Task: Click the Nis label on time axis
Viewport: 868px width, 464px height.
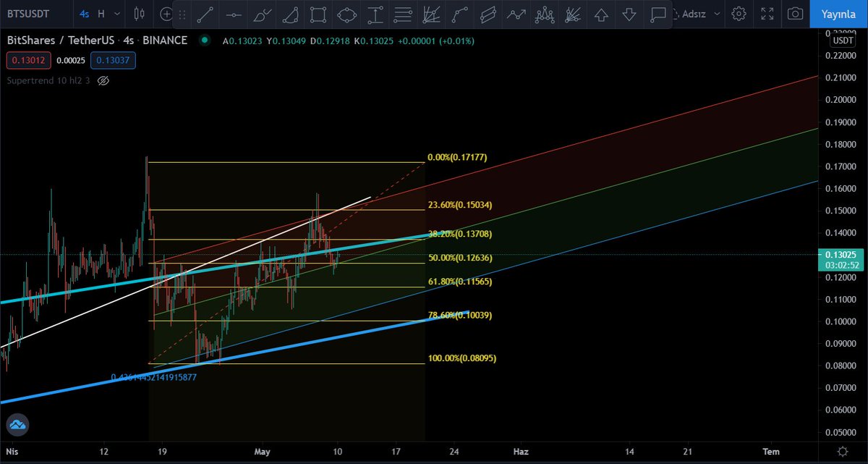Action: point(14,451)
